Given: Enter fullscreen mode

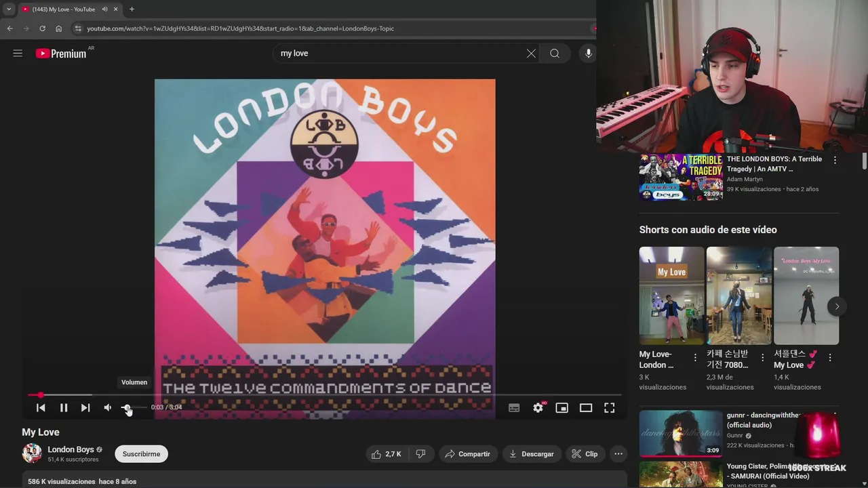Looking at the screenshot, I should click(x=610, y=407).
